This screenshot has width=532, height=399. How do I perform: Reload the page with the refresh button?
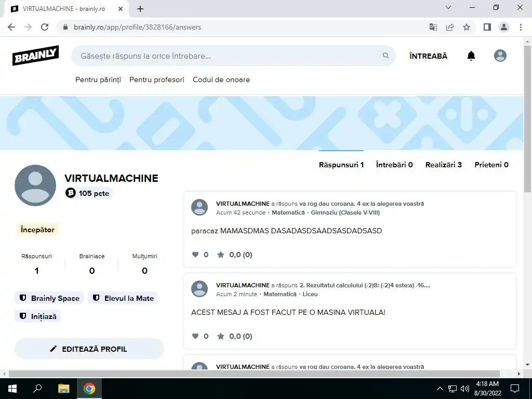click(x=45, y=27)
